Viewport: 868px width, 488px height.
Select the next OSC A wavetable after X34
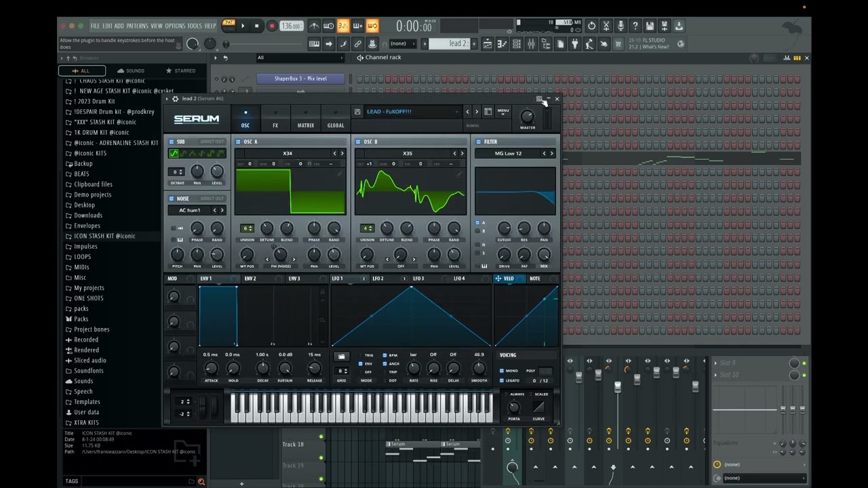342,153
